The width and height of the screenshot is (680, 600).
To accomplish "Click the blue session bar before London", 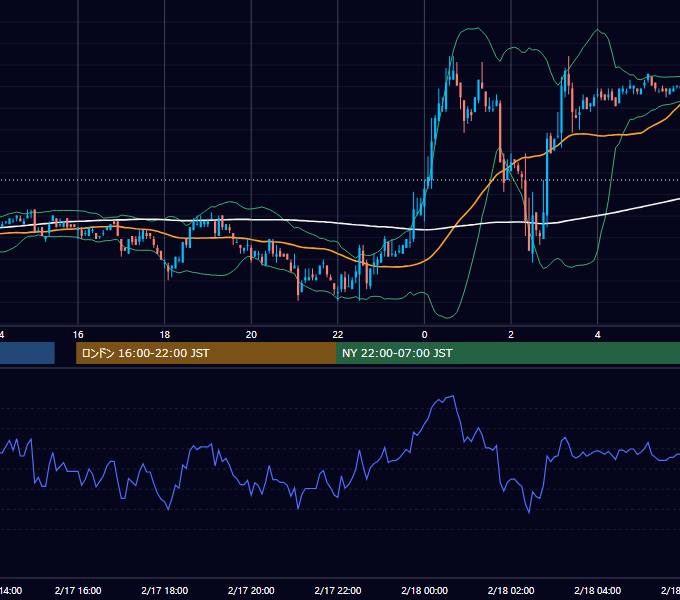I will coord(27,353).
